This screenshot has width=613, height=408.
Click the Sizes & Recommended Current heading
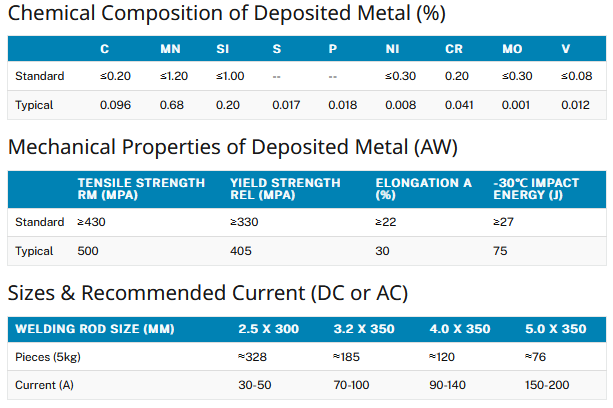[x=208, y=293]
